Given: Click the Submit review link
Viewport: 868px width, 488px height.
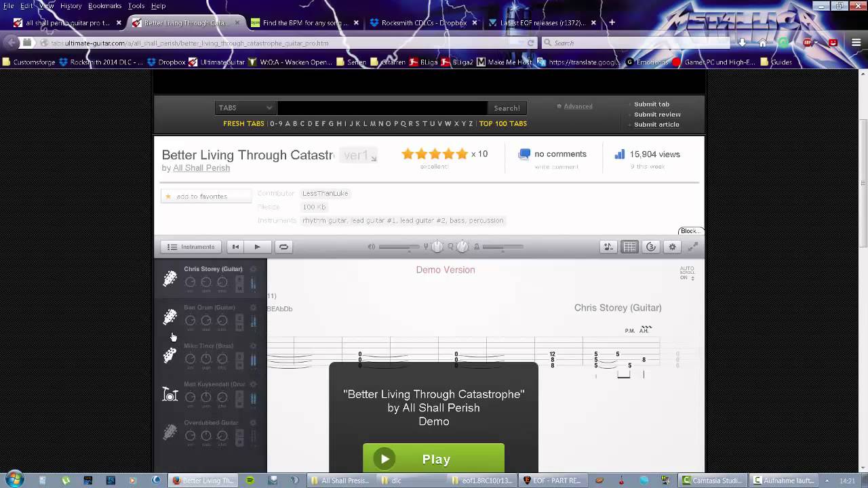Looking at the screenshot, I should (x=657, y=115).
